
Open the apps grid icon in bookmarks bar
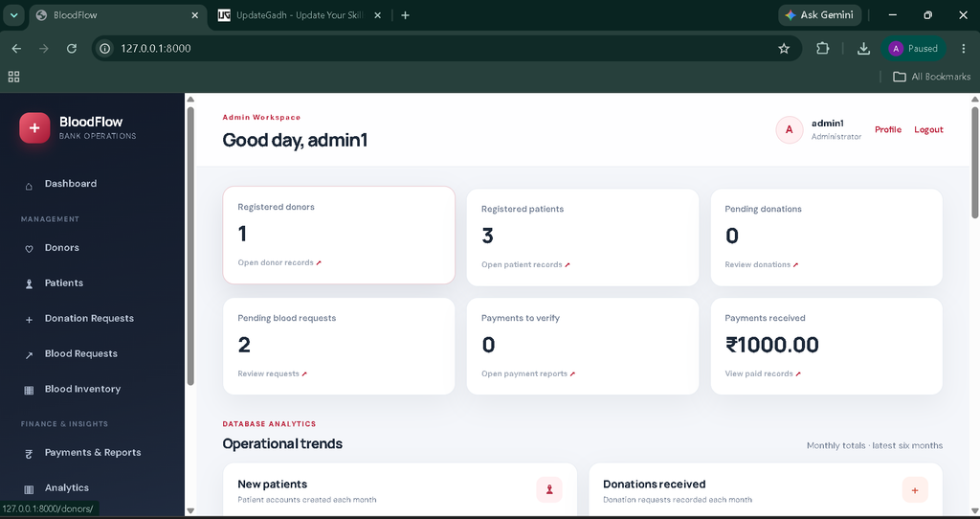(13, 77)
